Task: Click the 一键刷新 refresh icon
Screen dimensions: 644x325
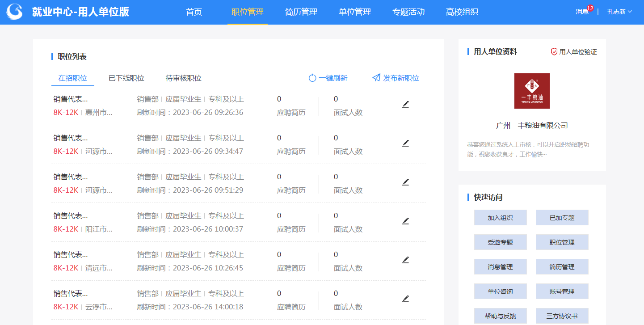Action: pos(312,78)
